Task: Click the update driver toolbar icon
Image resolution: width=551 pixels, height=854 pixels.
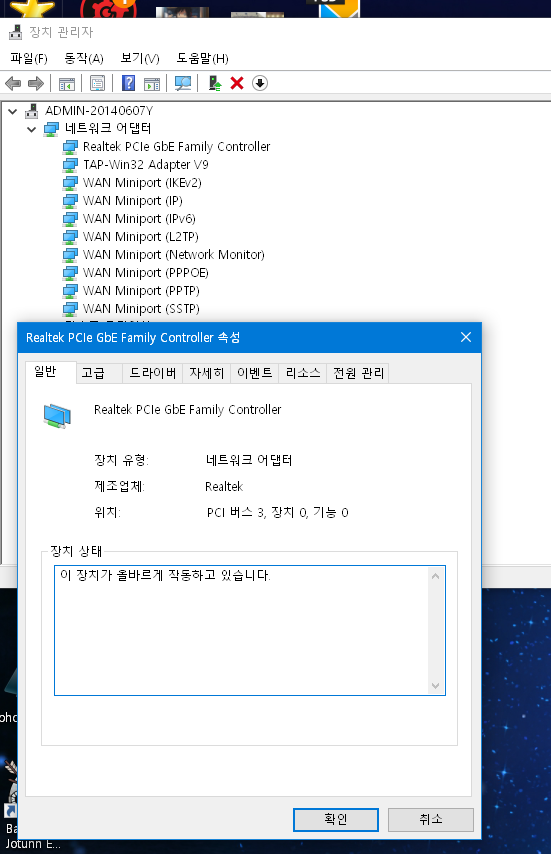Action: [x=215, y=83]
